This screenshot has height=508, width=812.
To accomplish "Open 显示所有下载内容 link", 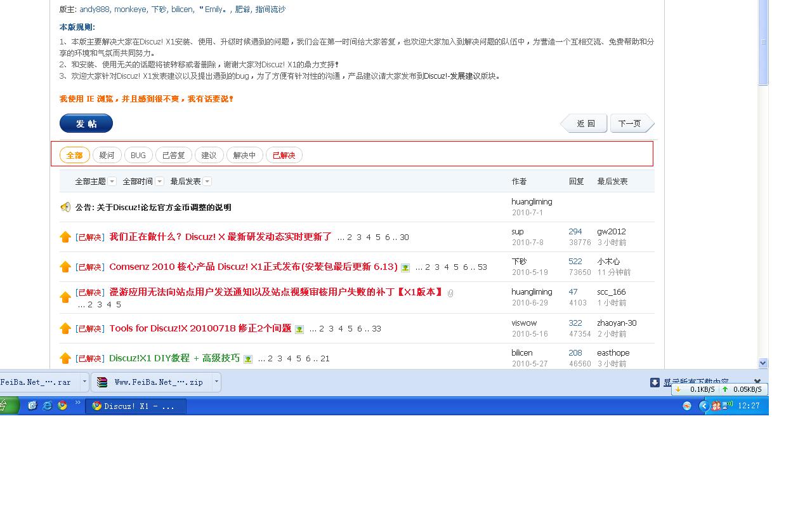I will tap(696, 382).
